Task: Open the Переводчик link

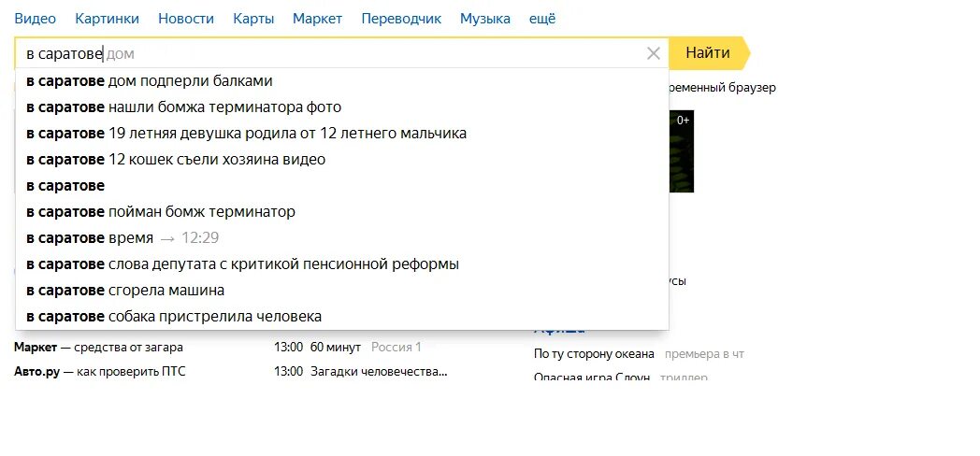Action: pyautogui.click(x=401, y=19)
